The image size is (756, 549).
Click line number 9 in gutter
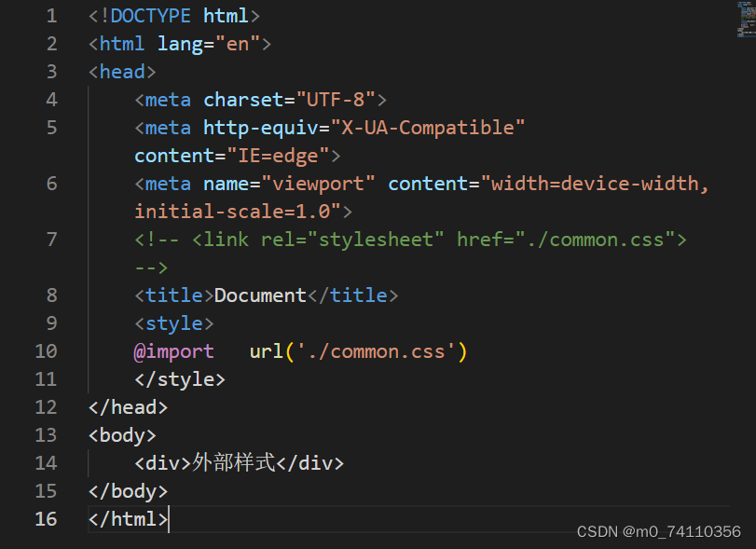[52, 323]
